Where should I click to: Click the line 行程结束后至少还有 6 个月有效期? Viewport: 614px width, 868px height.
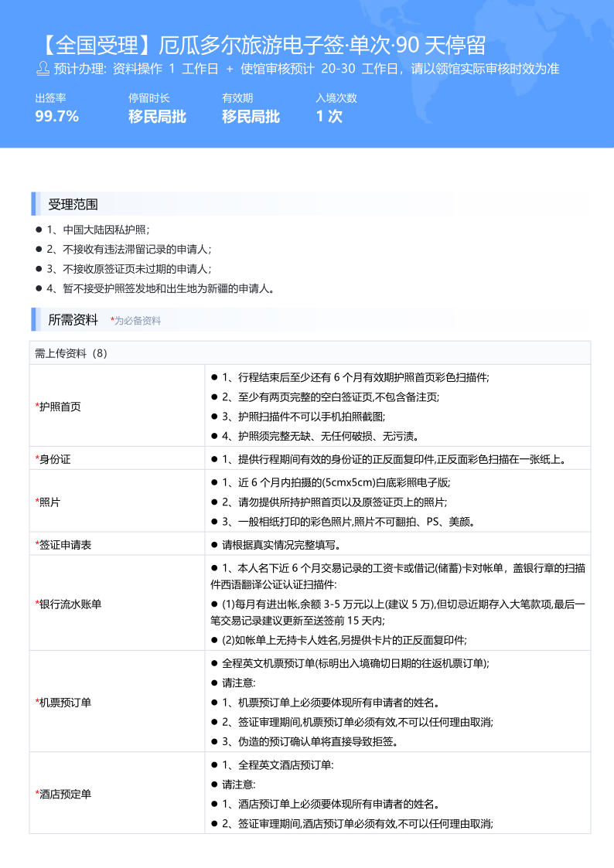pyautogui.click(x=356, y=377)
